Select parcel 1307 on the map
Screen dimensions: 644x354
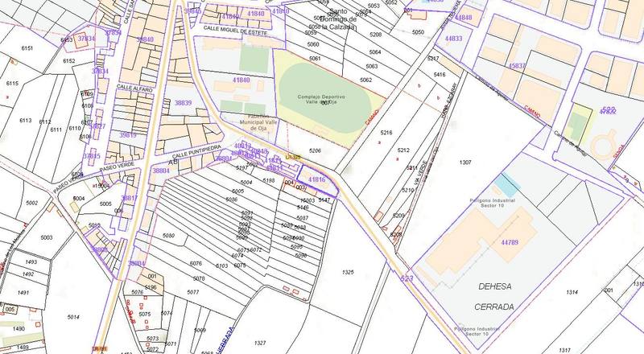click(464, 164)
